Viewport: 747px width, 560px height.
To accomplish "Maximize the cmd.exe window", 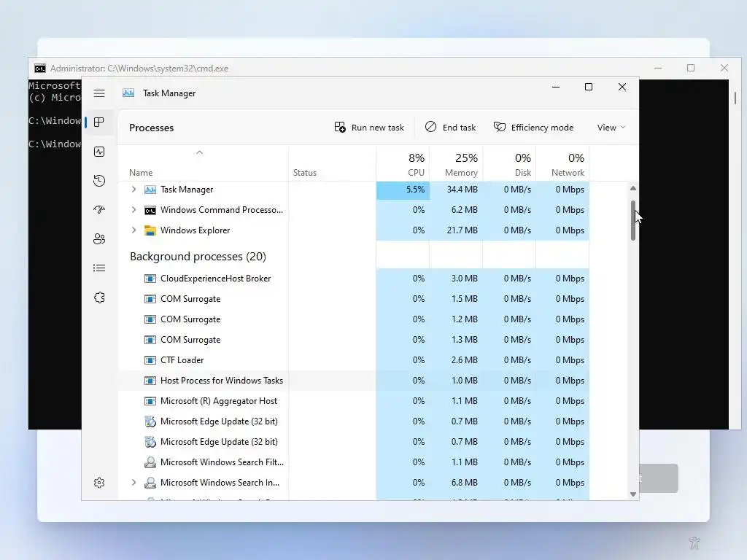I will pos(691,68).
